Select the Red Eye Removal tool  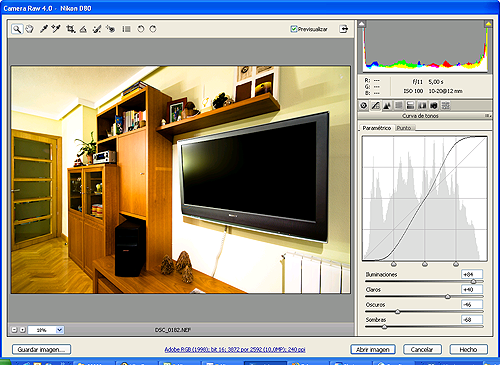point(110,29)
